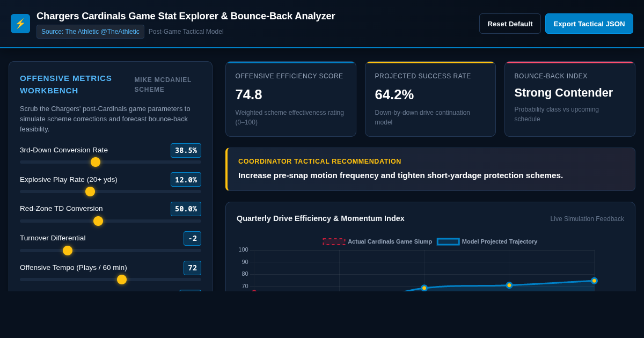Click the Post-Game Tactical Model label

click(186, 32)
